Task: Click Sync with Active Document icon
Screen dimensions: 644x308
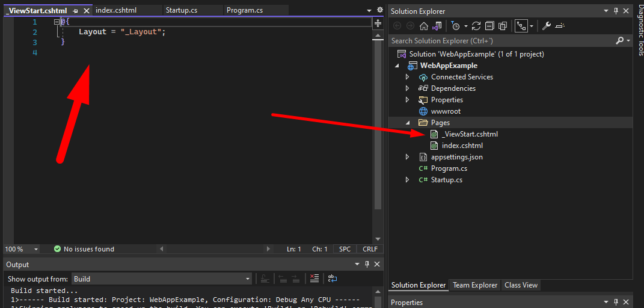Action: (476, 26)
